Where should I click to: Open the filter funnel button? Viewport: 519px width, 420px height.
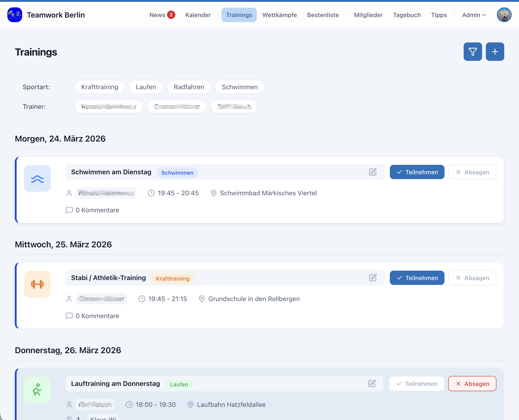click(x=473, y=52)
